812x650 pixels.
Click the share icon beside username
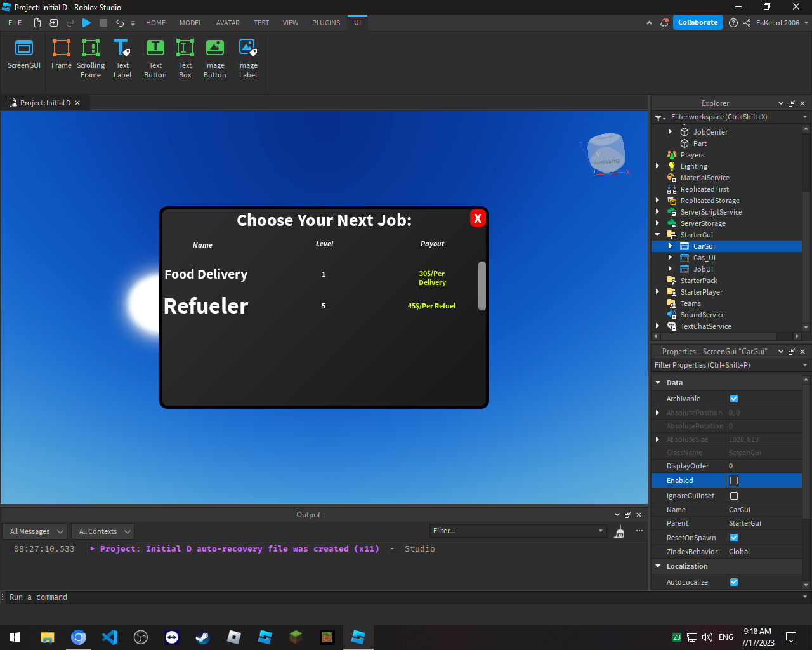[747, 23]
